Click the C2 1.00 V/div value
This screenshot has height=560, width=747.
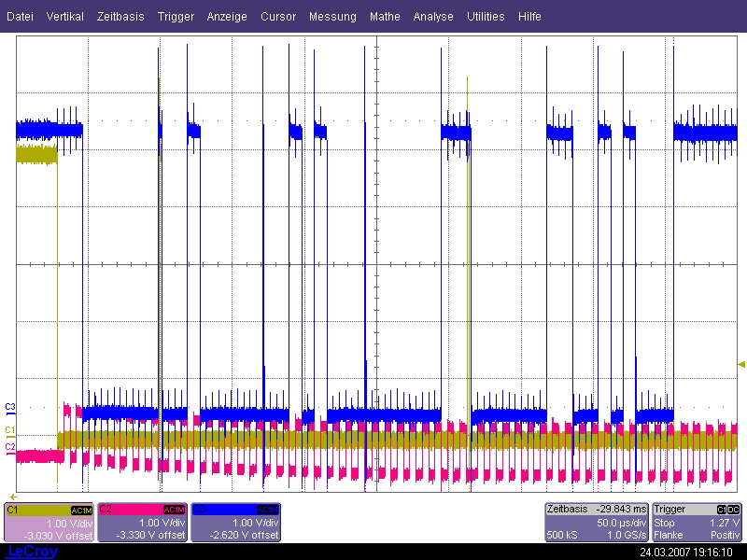click(162, 523)
